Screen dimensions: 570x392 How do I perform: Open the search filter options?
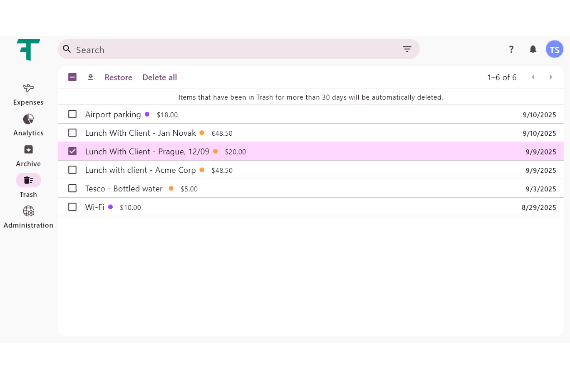[407, 49]
